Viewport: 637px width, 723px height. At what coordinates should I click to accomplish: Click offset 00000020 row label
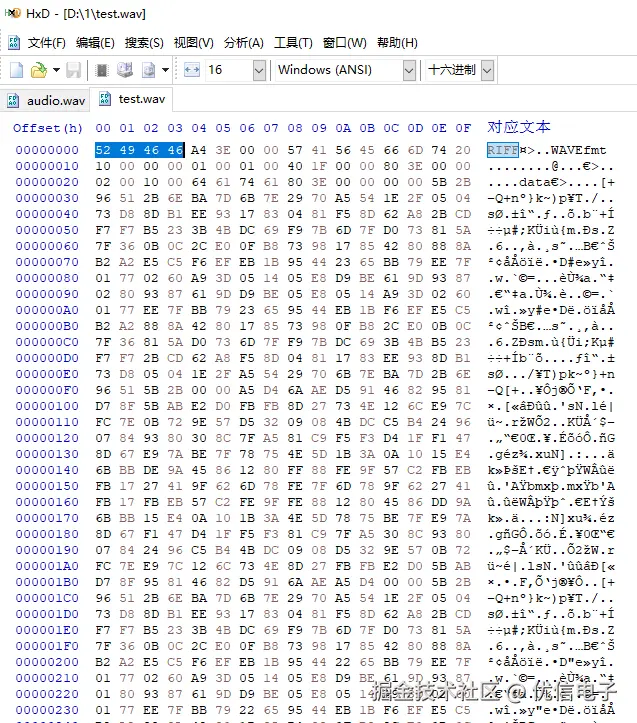point(47,182)
